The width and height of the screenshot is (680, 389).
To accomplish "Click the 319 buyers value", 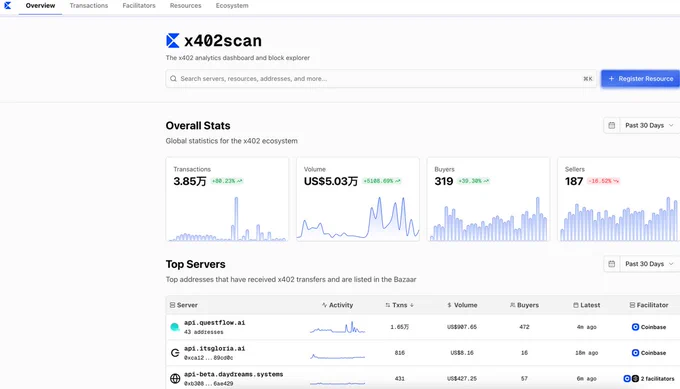I will click(444, 181).
